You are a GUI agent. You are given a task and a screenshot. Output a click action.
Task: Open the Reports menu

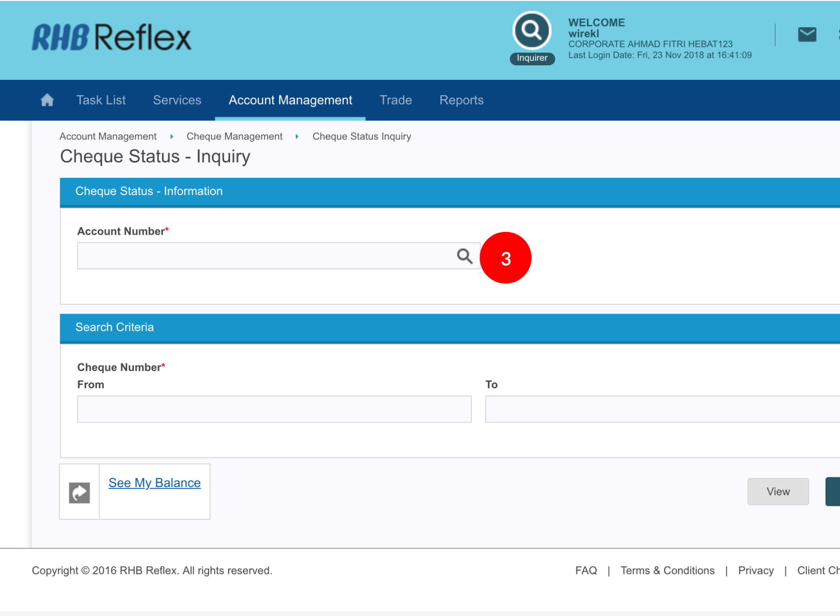tap(461, 100)
